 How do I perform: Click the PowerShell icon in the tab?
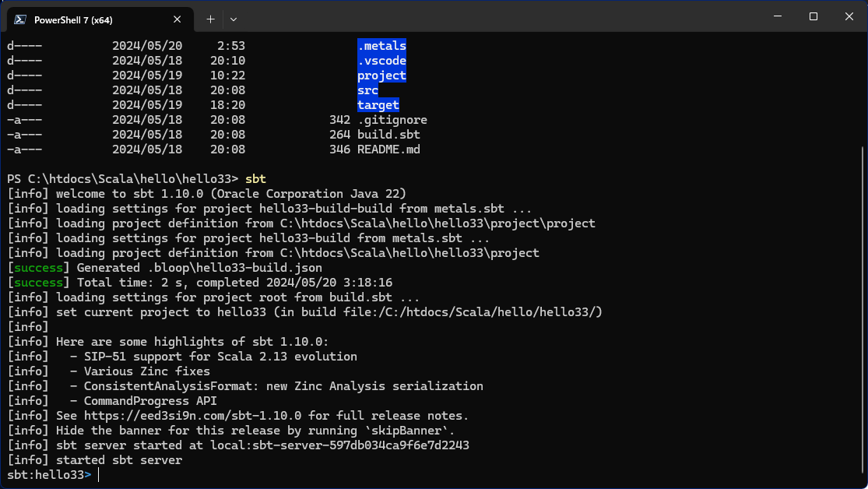[19, 18]
